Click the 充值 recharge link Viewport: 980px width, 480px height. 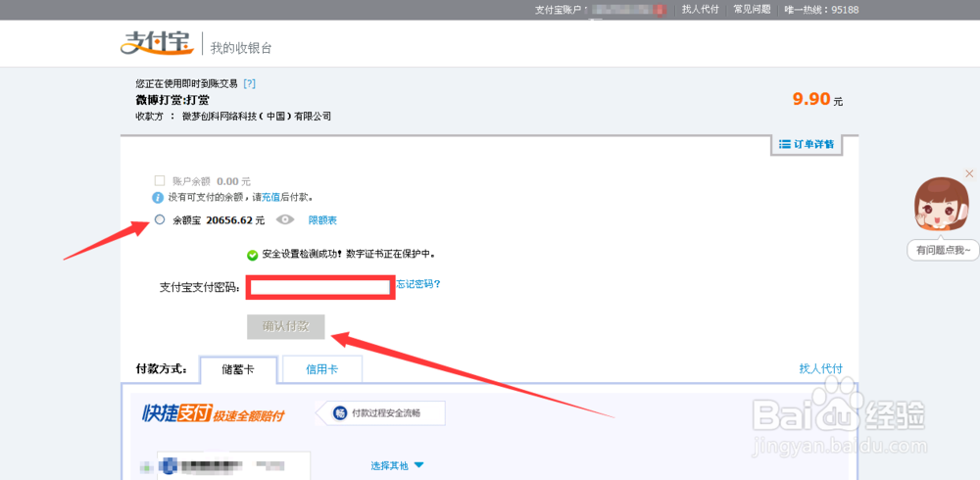[x=270, y=198]
